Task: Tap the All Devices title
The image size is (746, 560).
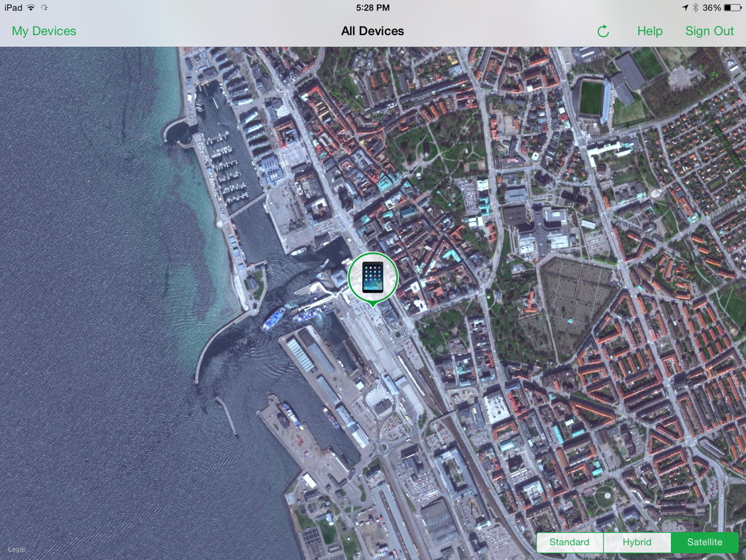Action: (x=372, y=31)
